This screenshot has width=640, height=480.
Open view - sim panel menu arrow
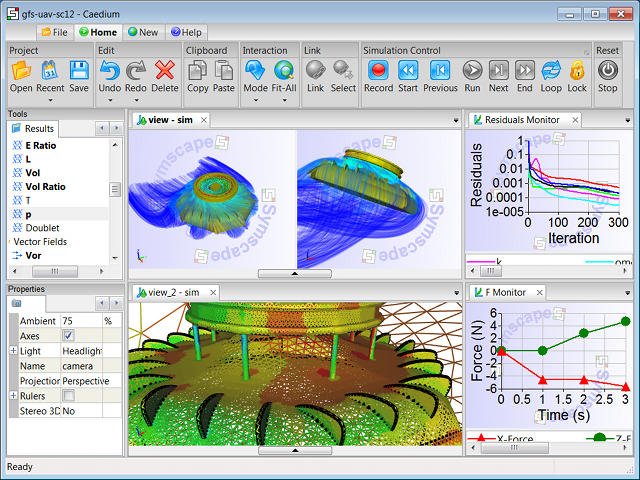(x=456, y=120)
